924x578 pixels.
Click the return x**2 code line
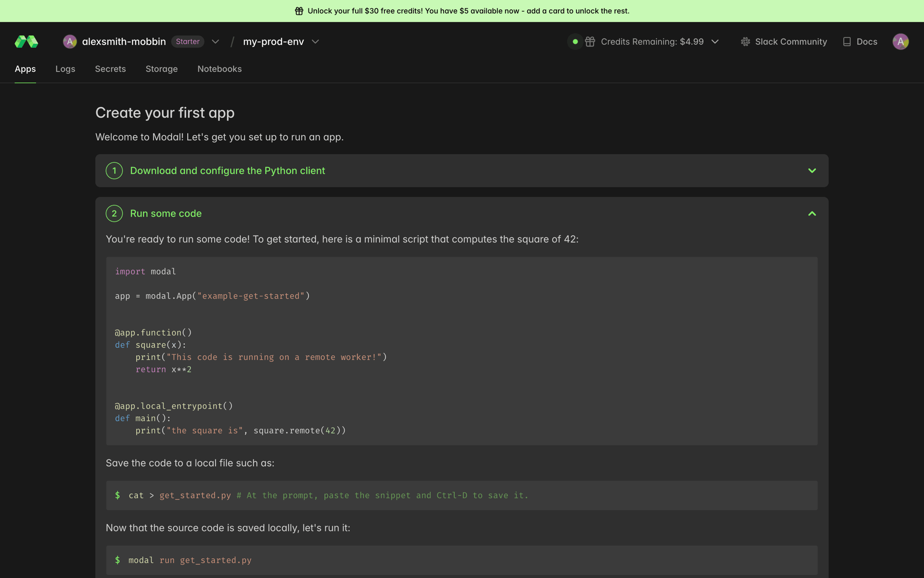pyautogui.click(x=164, y=369)
